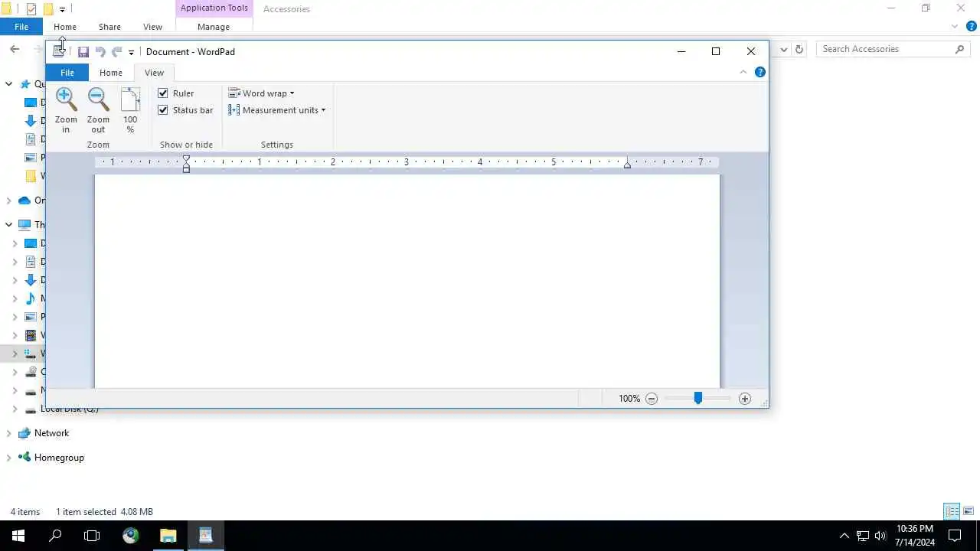Click the Zoom out magnifier icon
Viewport: 980px width, 551px height.
[x=98, y=99]
